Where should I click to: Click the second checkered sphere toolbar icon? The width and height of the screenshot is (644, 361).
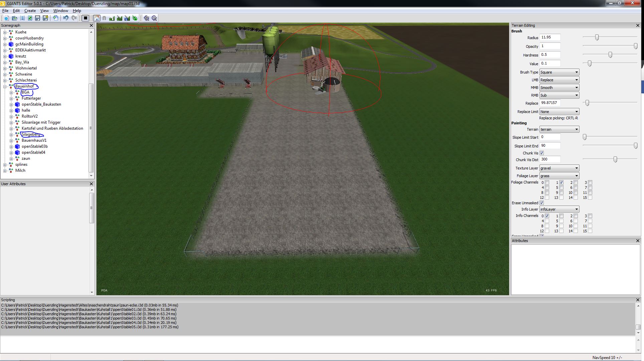point(154,18)
